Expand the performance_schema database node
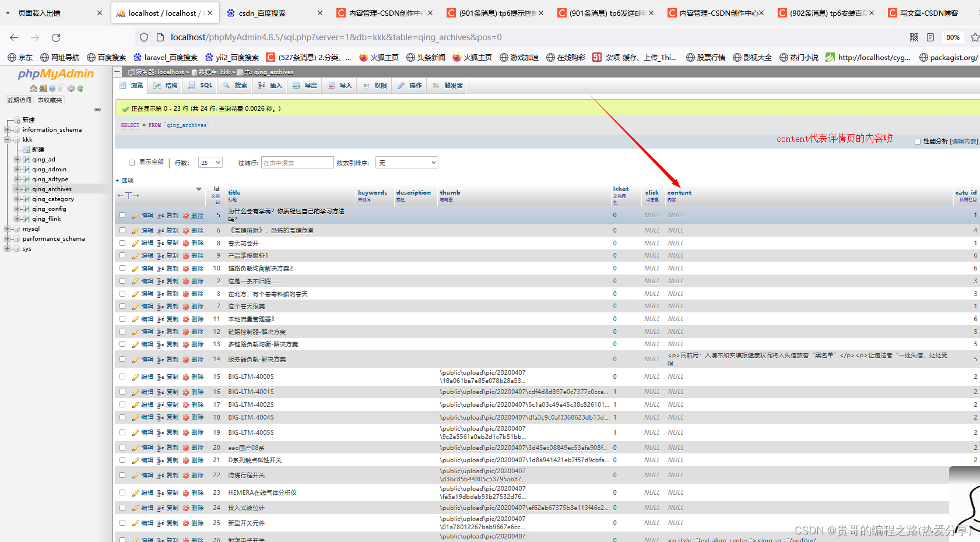The width and height of the screenshot is (980, 542). [x=7, y=239]
